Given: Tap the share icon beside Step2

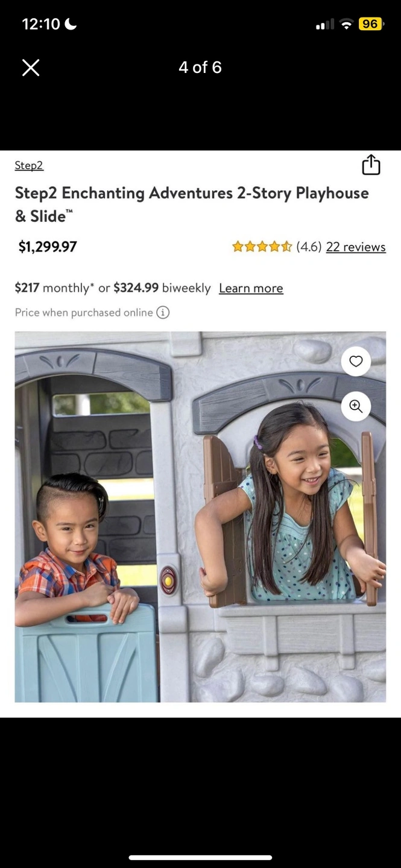Looking at the screenshot, I should (371, 165).
